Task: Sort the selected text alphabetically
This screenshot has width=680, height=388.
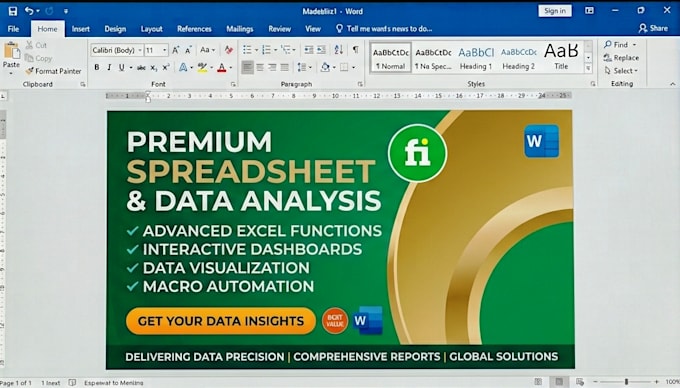Action: 339,50
